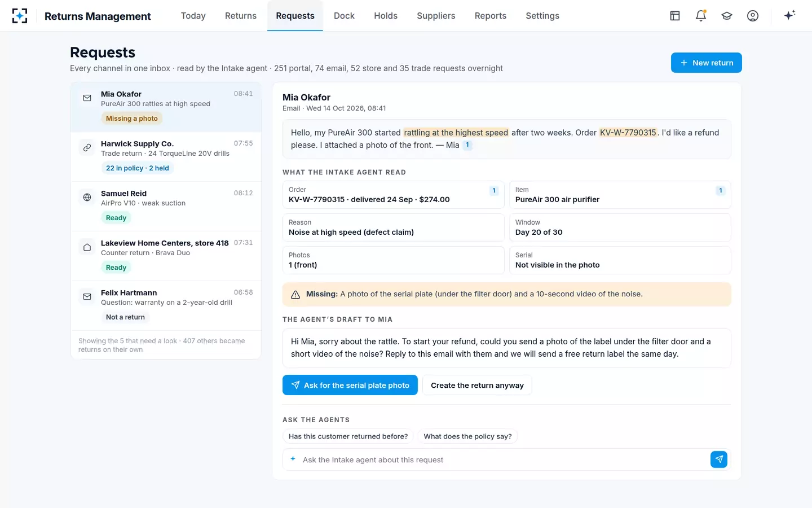Click the highlighted order number KV-W-7790315 in email
The image size is (812, 508).
(628, 133)
